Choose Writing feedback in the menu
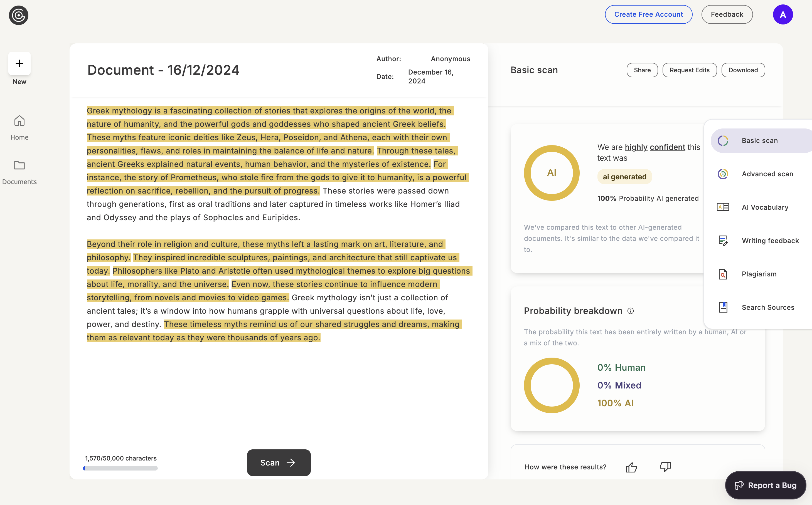This screenshot has height=505, width=812. coord(770,241)
